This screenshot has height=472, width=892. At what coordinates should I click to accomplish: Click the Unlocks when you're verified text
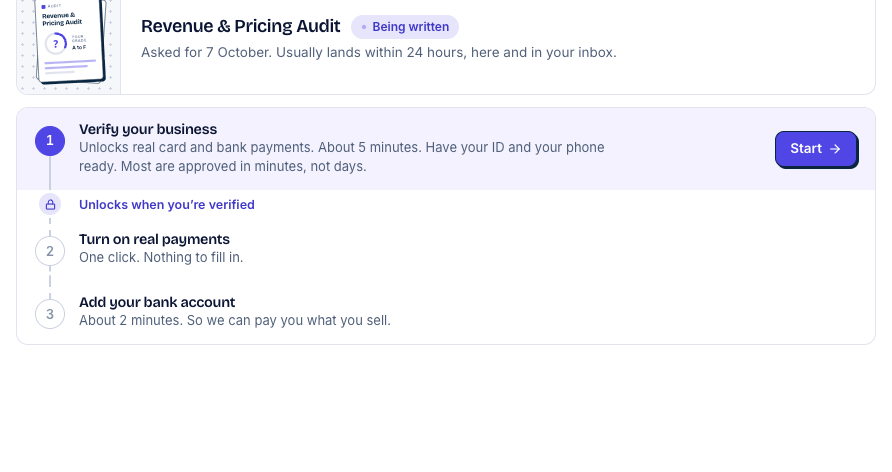(x=167, y=205)
